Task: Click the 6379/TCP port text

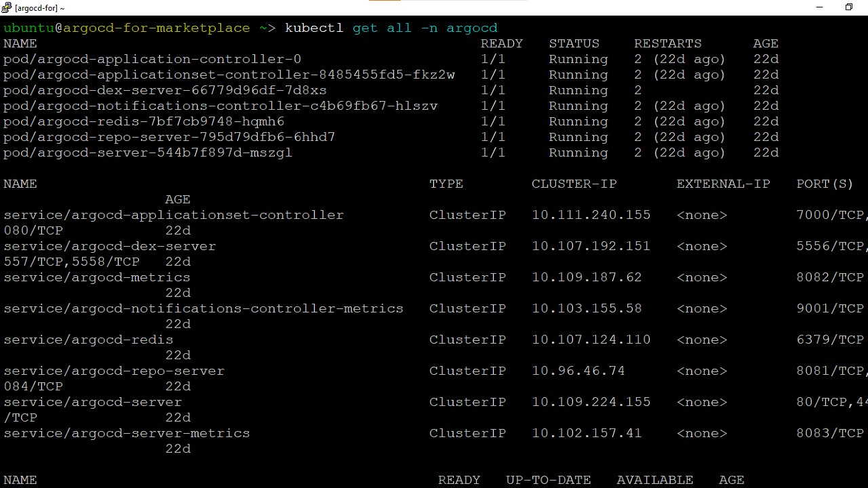Action: click(830, 340)
